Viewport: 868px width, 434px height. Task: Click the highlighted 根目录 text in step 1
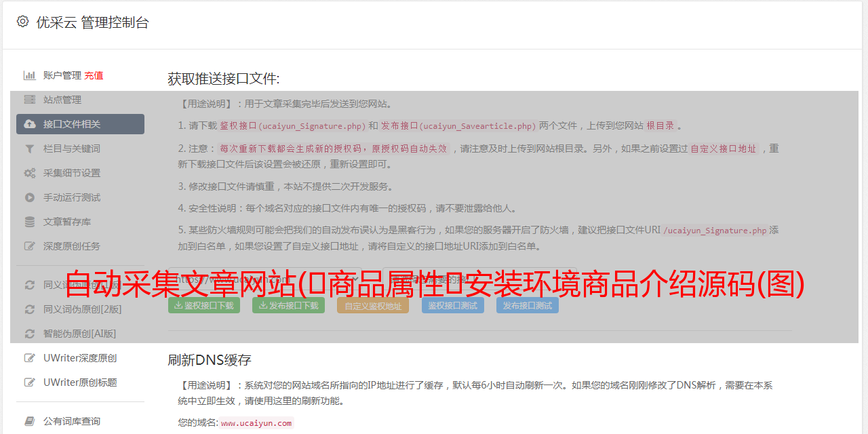pyautogui.click(x=660, y=126)
